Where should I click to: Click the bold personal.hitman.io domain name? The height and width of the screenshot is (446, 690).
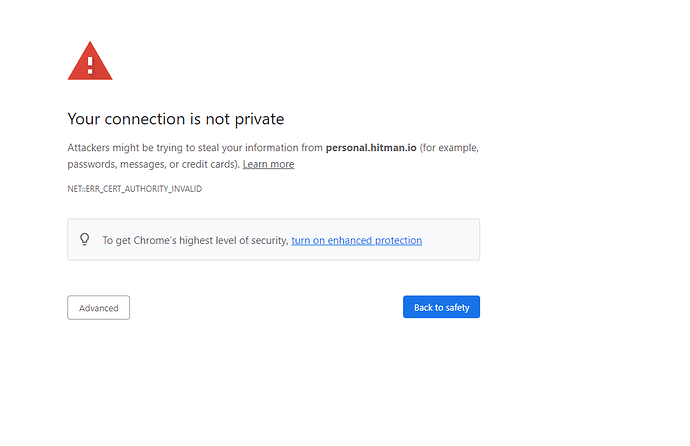pyautogui.click(x=371, y=148)
